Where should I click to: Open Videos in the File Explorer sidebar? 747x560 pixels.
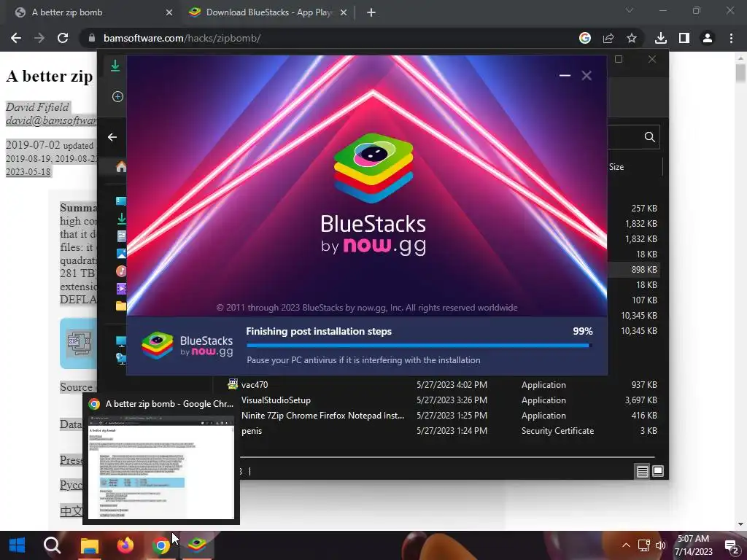pos(121,288)
